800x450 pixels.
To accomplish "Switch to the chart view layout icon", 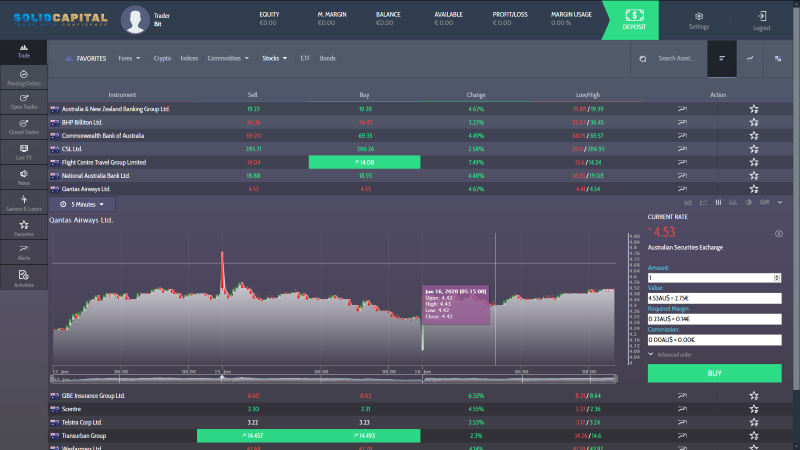I will coord(750,59).
